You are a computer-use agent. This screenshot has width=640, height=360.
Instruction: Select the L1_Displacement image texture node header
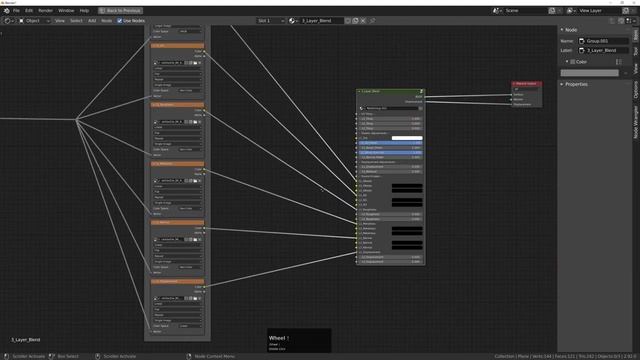click(178, 281)
